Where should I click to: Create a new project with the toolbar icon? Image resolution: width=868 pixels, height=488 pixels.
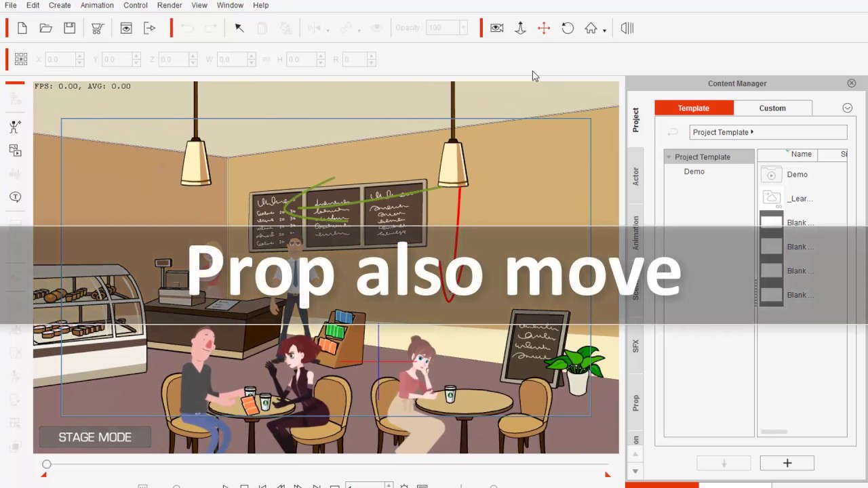coord(22,28)
